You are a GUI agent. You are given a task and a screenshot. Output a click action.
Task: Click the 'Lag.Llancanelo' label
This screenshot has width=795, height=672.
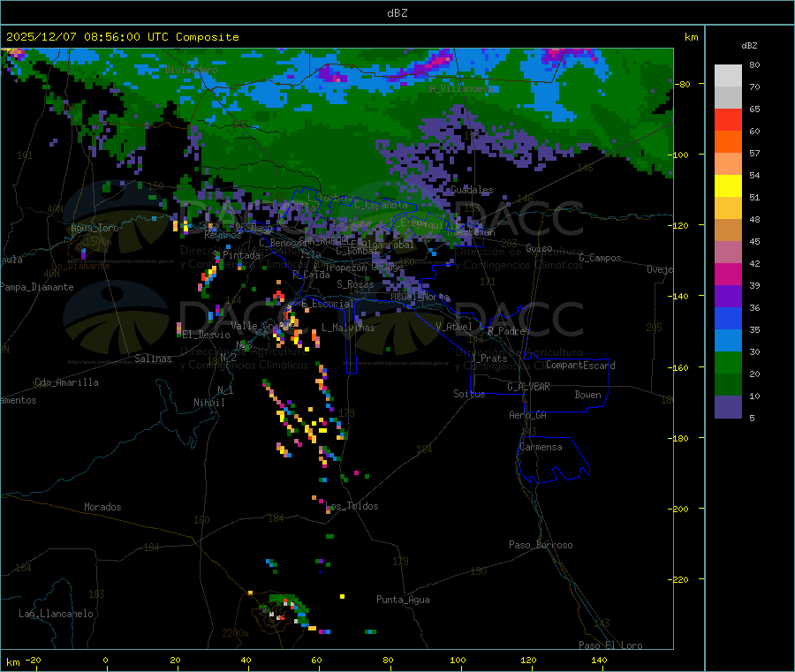click(56, 615)
